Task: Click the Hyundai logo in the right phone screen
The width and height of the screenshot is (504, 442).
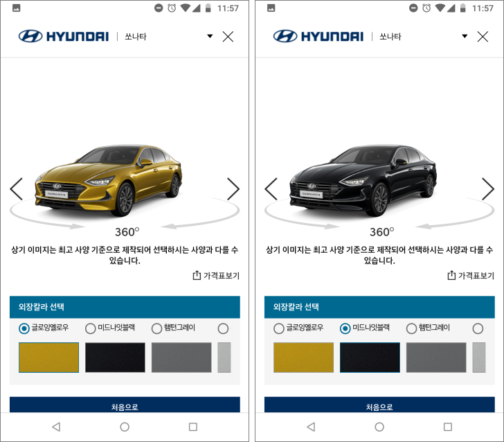Action: (x=318, y=36)
